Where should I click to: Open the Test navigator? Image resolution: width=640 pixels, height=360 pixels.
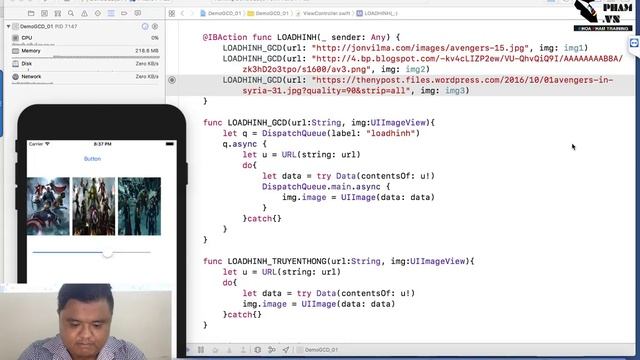click(x=98, y=13)
